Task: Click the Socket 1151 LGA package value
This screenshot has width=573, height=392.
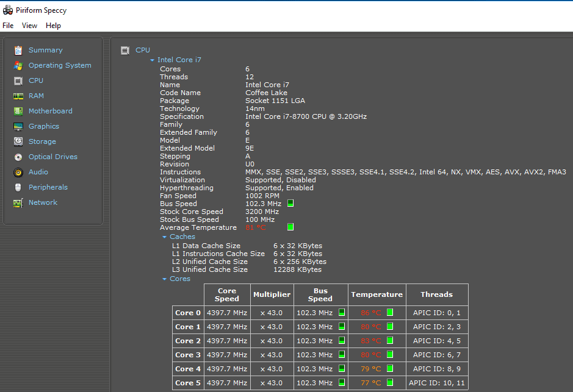Action: 275,101
